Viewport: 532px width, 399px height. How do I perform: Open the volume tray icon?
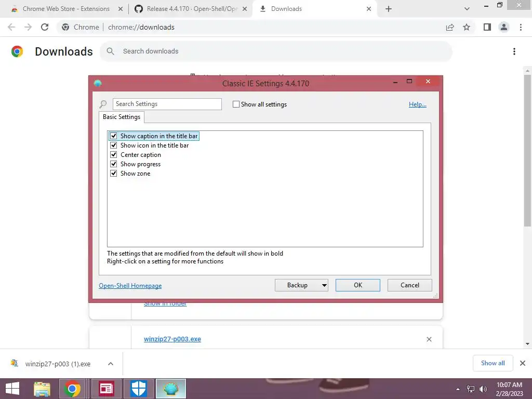click(x=483, y=389)
